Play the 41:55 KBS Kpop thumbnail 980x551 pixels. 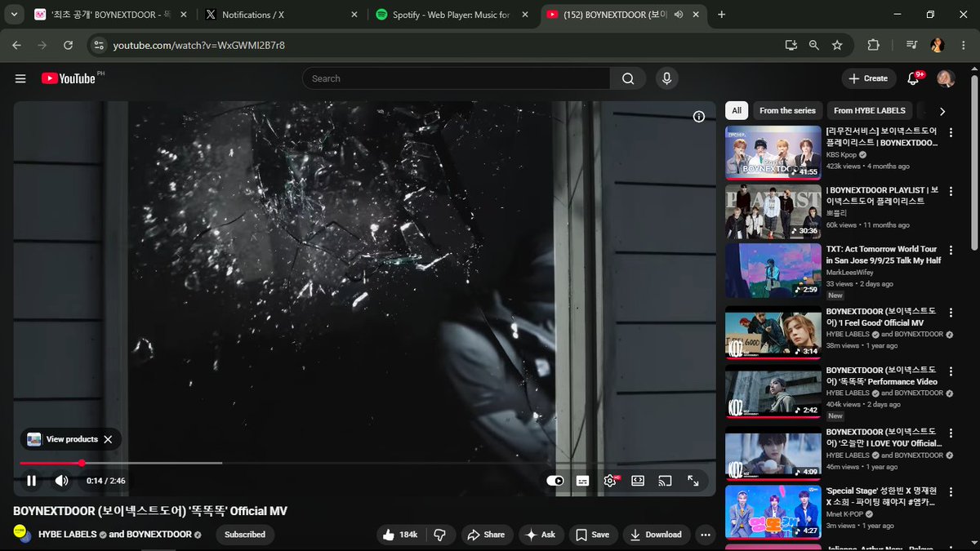coord(773,153)
